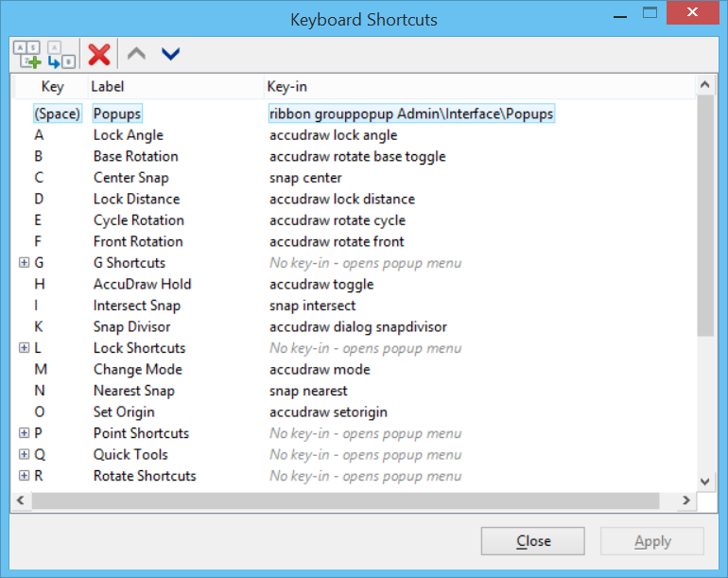Maximize the Keyboard Shortcuts window
Screen dimensions: 728x578
[650, 13]
